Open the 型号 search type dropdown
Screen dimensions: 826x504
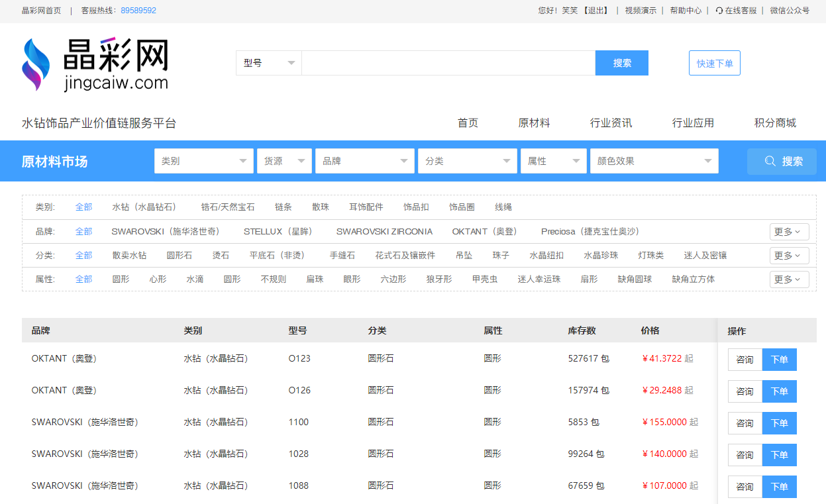(269, 63)
